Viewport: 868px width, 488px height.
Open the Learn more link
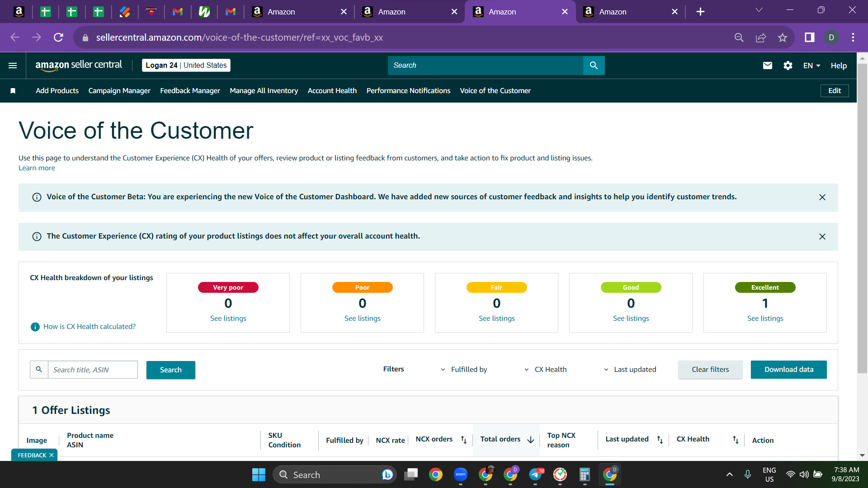click(x=37, y=168)
